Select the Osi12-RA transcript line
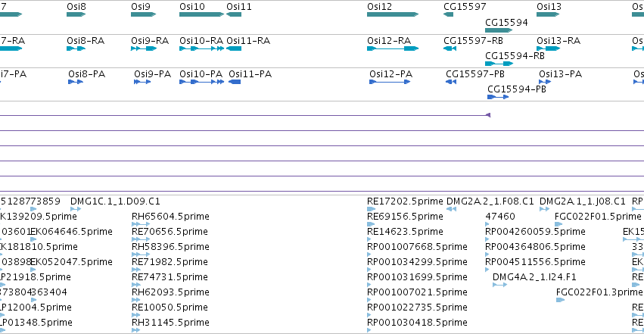The height and width of the screenshot is (334, 644). click(x=393, y=48)
